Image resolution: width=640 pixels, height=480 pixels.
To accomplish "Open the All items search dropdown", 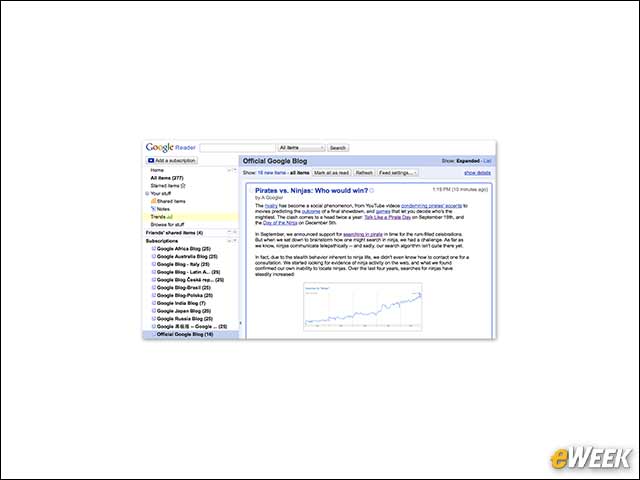I will click(301, 148).
